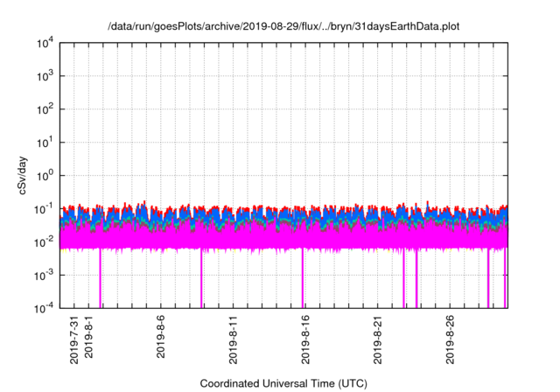This screenshot has width=560, height=392.
Task: Click the 10^-4 y-axis tick label
Action: (44, 308)
